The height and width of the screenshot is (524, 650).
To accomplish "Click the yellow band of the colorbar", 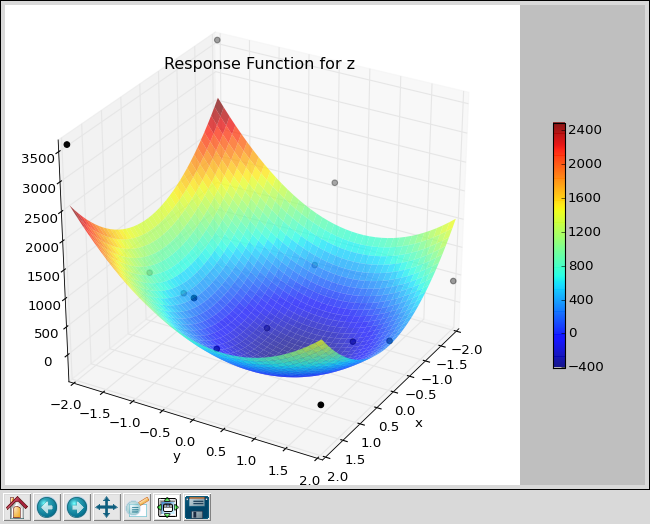I will pos(559,207).
